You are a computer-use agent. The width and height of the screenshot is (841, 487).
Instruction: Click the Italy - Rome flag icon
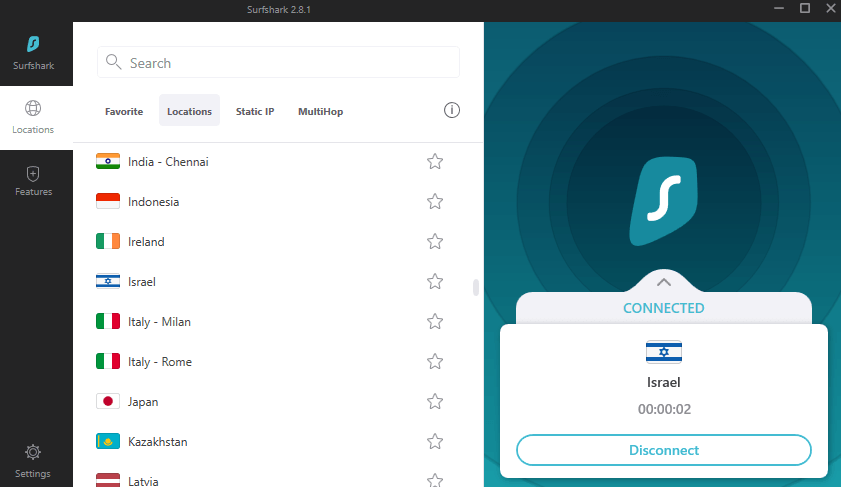[108, 361]
